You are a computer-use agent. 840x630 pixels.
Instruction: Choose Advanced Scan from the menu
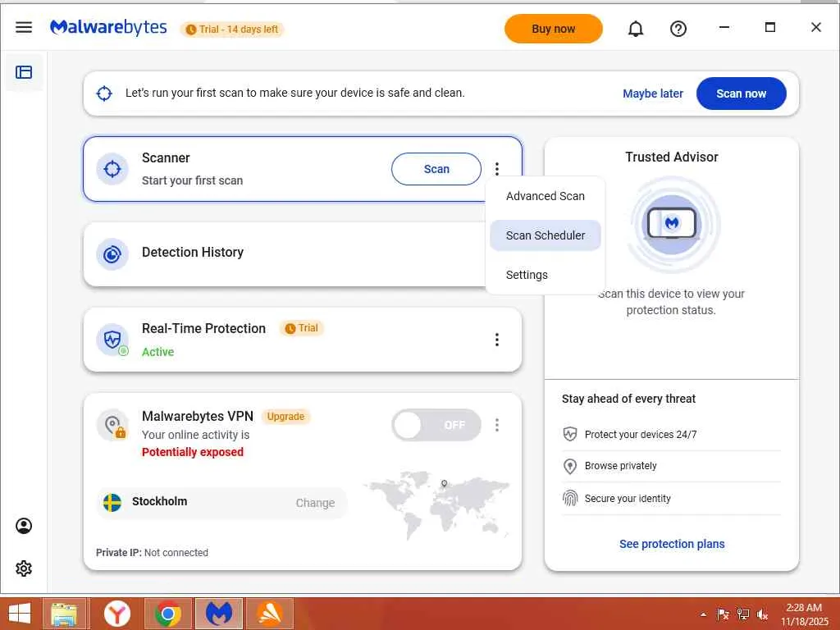coord(546,197)
